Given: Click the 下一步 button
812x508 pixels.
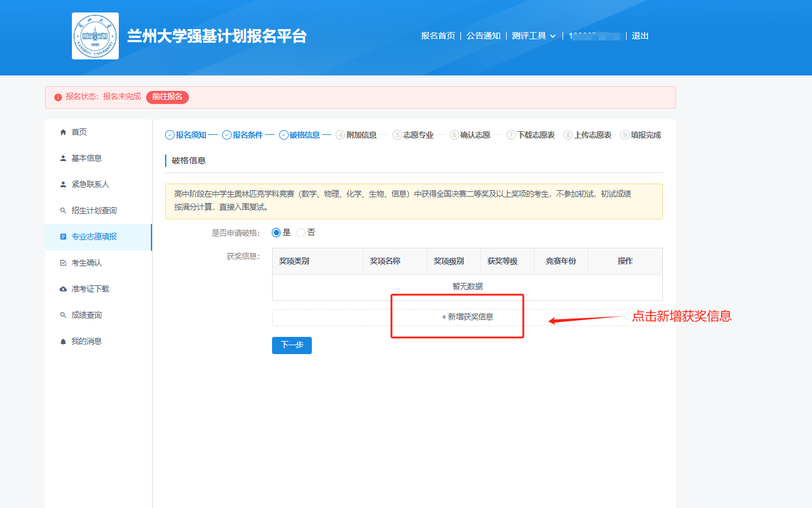Looking at the screenshot, I should pos(292,345).
